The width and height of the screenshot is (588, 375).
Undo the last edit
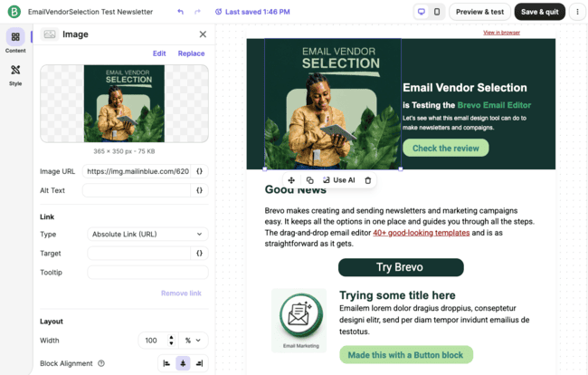click(180, 12)
